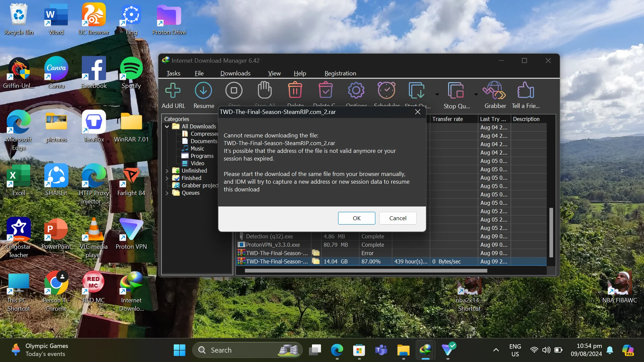Select Grabber projects tree item

click(x=195, y=185)
